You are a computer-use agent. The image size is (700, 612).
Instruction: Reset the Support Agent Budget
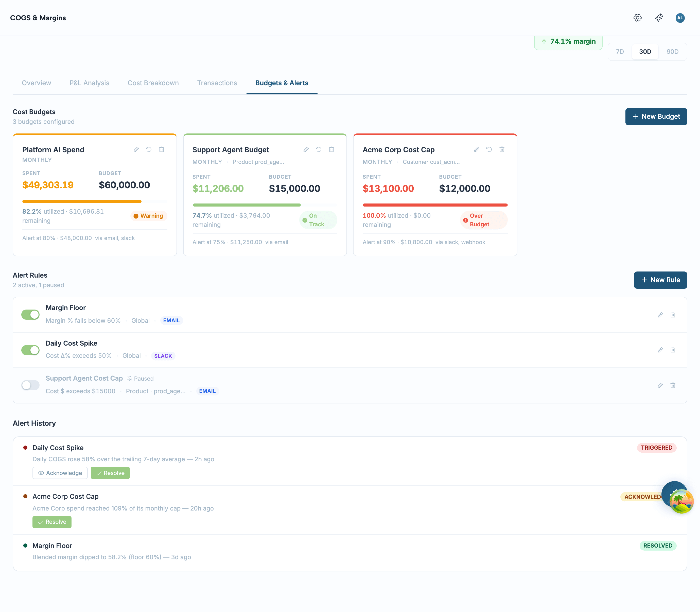point(319,149)
